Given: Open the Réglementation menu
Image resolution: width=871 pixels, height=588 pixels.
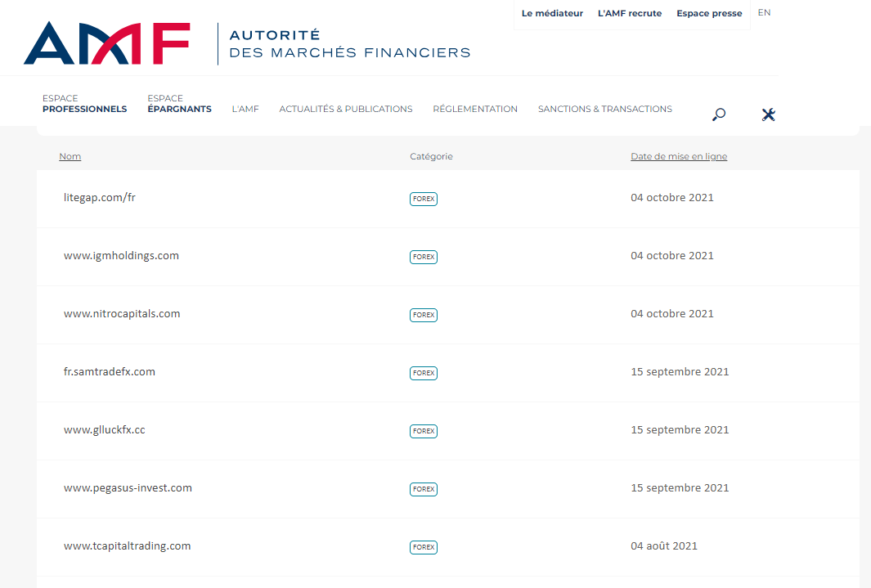Looking at the screenshot, I should tap(475, 109).
